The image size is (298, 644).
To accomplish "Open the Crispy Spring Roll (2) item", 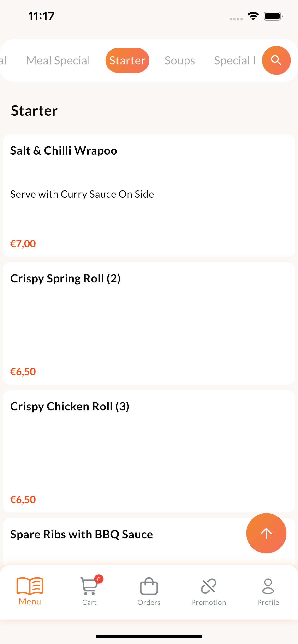I will (149, 323).
